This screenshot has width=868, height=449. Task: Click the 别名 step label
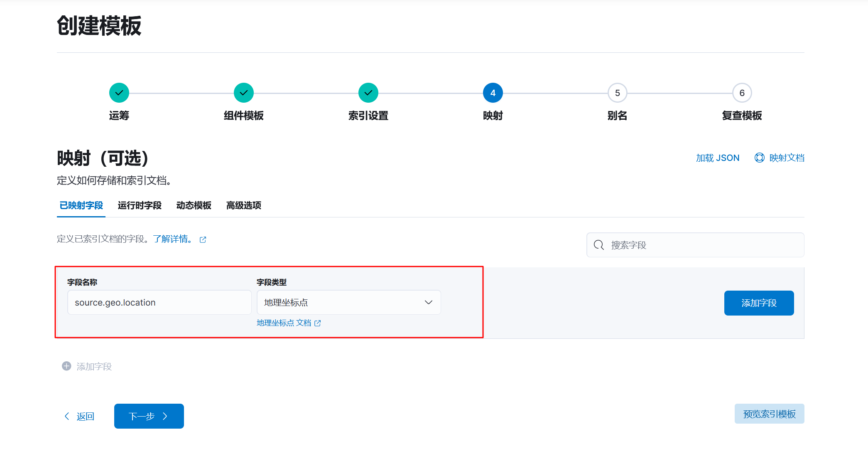tap(618, 116)
